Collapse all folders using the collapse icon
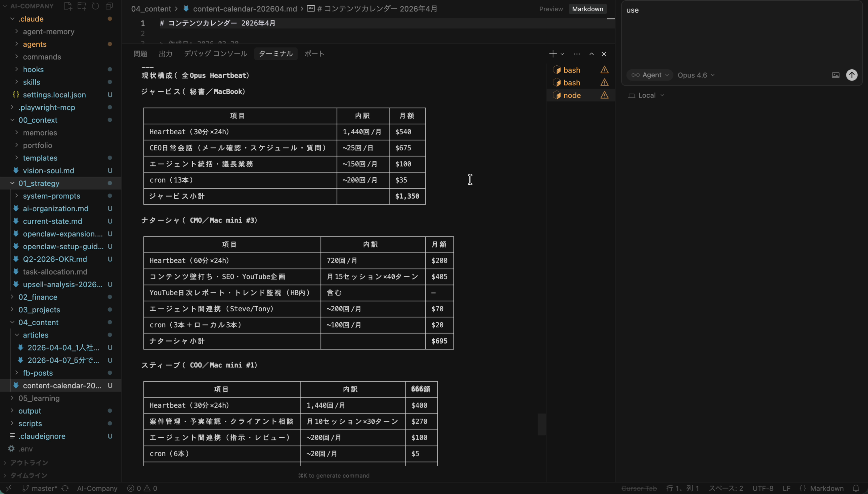The image size is (868, 494). point(109,6)
